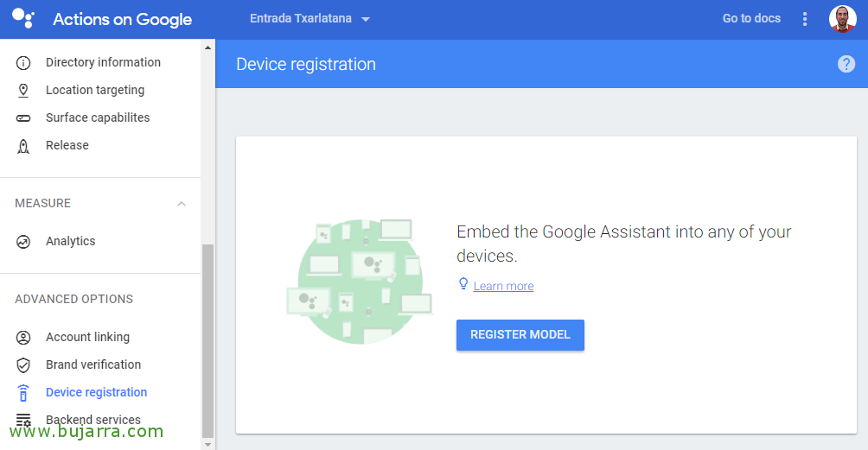
Task: Click the sidebar scroll up arrow
Action: click(x=208, y=48)
